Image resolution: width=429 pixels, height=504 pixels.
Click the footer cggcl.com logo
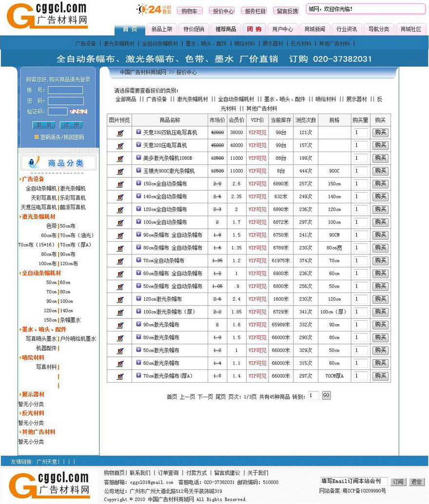coord(49,485)
